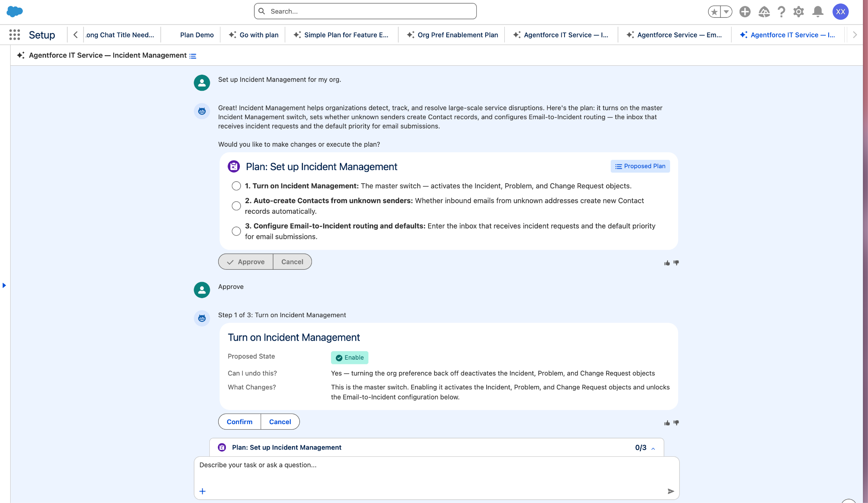Thumbs up the proposed plan response
This screenshot has height=503, width=868.
[667, 263]
